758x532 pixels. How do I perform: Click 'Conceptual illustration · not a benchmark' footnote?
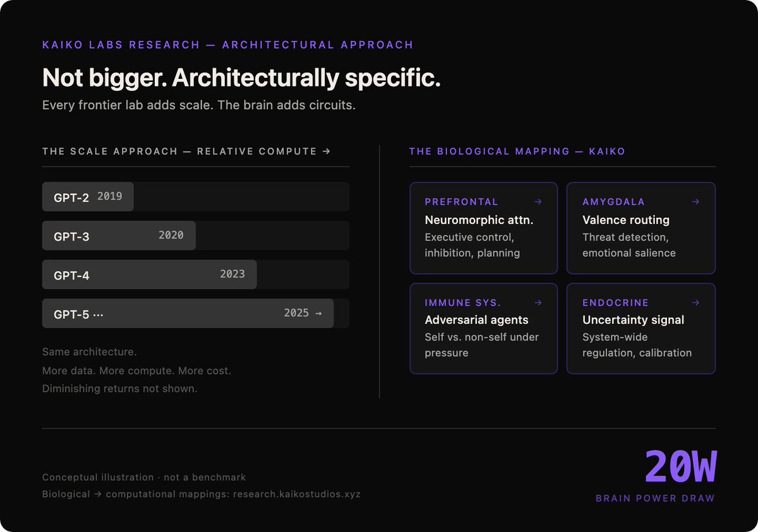tap(144, 478)
